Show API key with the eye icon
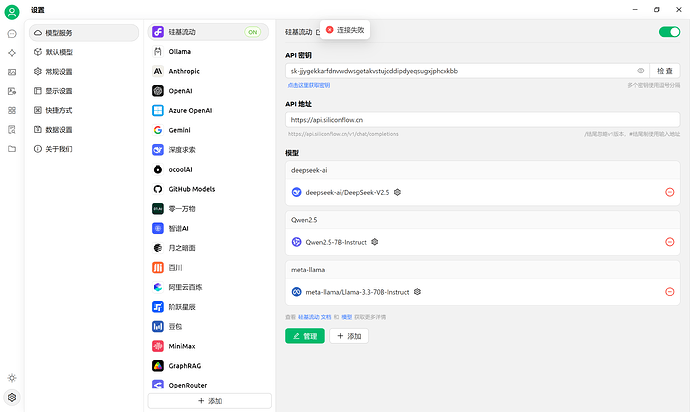This screenshot has width=690, height=412. pyautogui.click(x=640, y=71)
